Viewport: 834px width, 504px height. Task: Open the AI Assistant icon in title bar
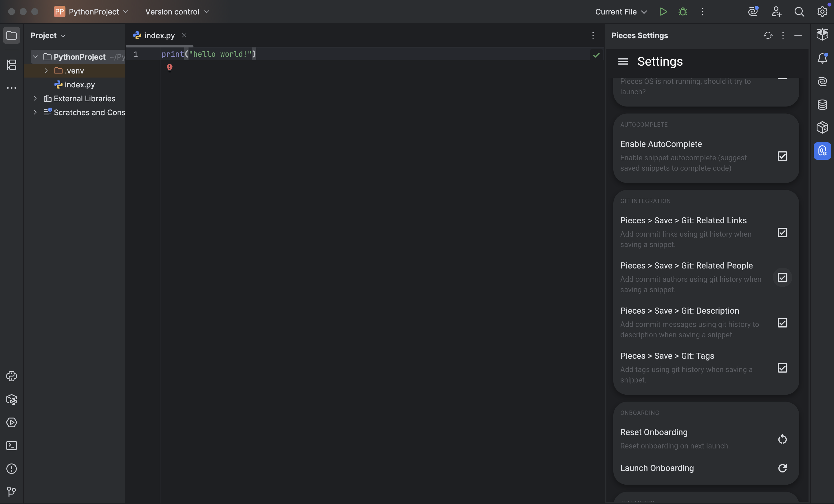pyautogui.click(x=753, y=12)
